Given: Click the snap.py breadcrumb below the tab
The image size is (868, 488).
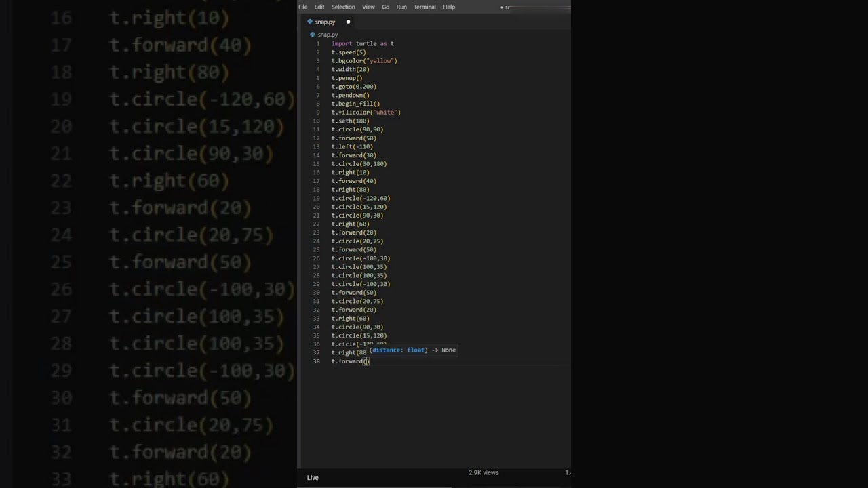Looking at the screenshot, I should (x=328, y=35).
